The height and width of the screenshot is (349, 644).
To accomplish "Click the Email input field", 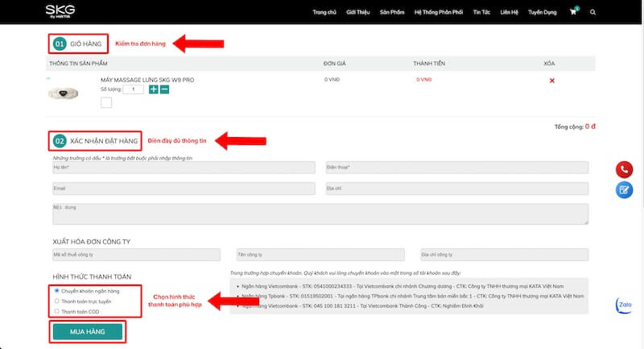I will coord(183,189).
